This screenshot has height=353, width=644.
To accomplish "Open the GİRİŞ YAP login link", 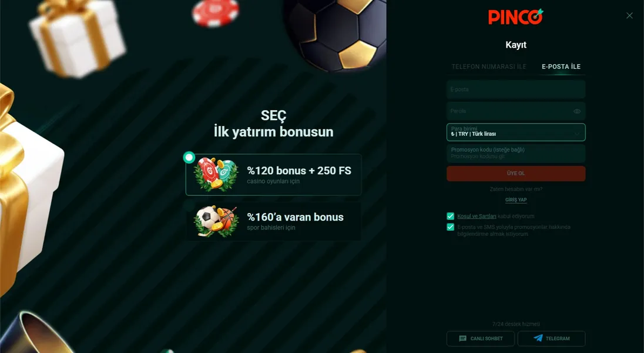I will pyautogui.click(x=516, y=199).
